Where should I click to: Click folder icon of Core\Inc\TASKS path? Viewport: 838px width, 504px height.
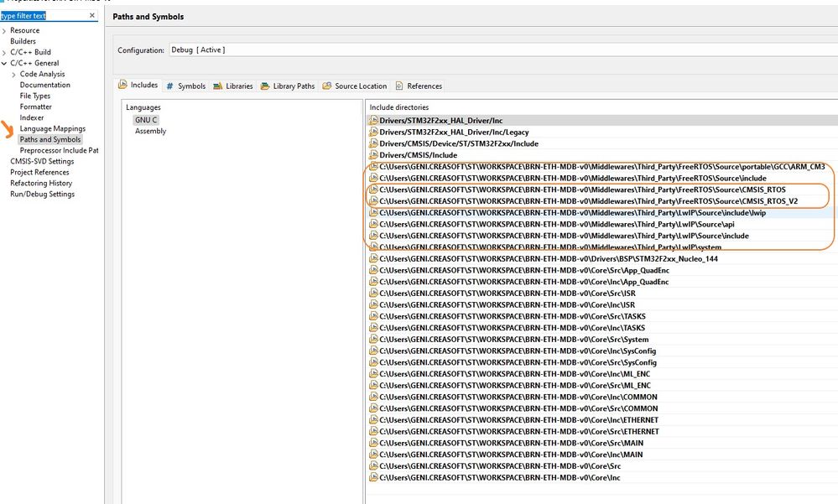tap(373, 328)
